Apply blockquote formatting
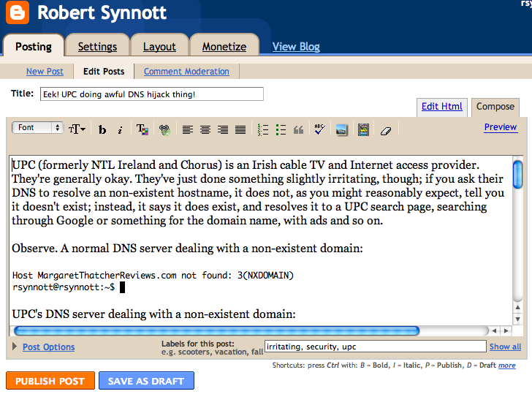The image size is (532, 405). click(x=298, y=129)
